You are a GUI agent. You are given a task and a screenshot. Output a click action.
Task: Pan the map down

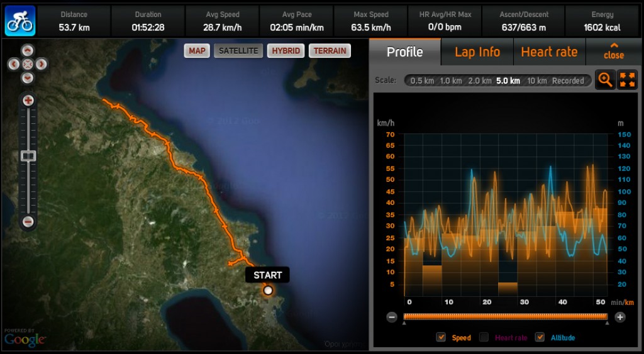click(x=28, y=77)
